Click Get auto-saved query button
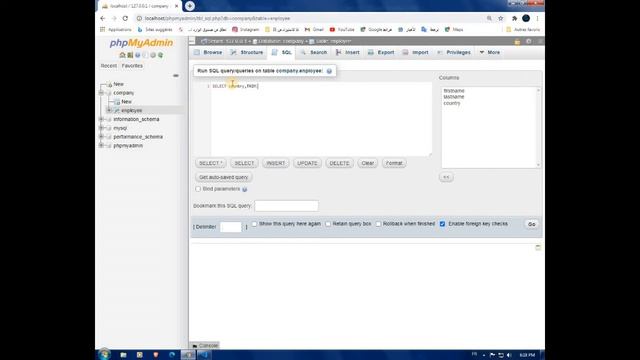This screenshot has width=640, height=360. 224,177
